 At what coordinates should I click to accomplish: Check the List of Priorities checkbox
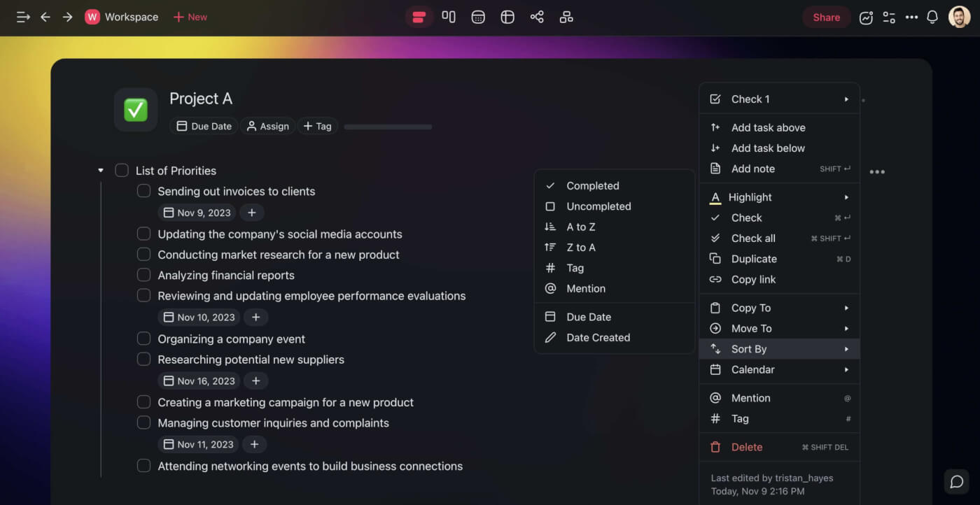121,170
